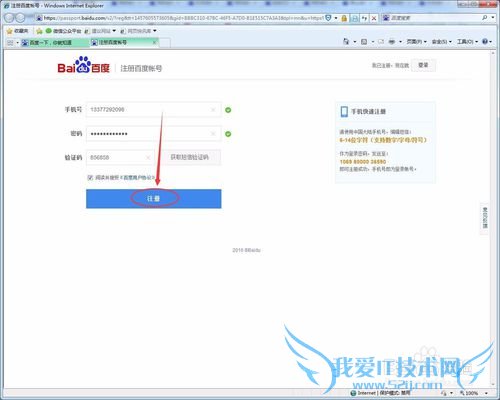Open the 安全(S) menu

[442, 42]
